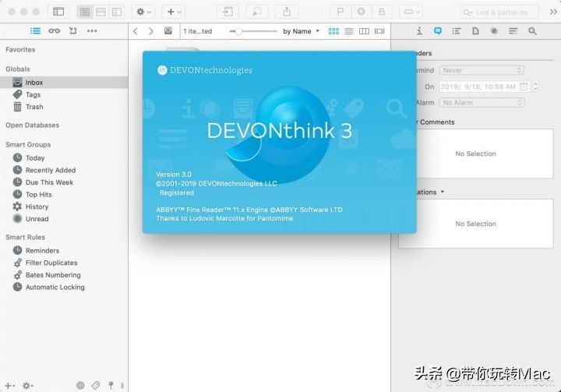Select the Tags item in sidebar
The width and height of the screenshot is (561, 392).
click(33, 95)
